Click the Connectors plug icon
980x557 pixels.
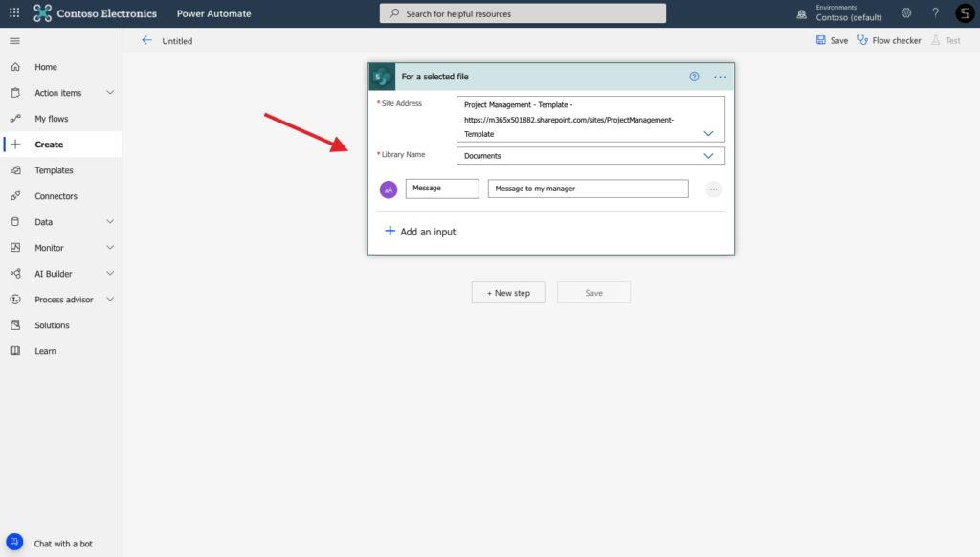tap(15, 195)
